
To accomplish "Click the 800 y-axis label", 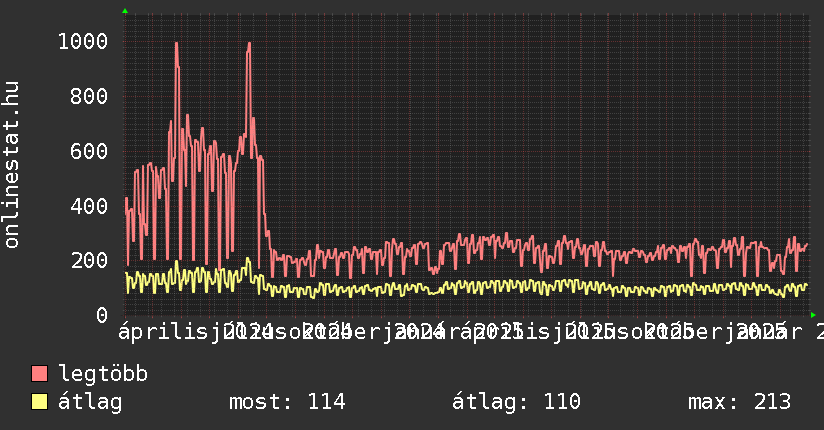I will click(x=90, y=97).
